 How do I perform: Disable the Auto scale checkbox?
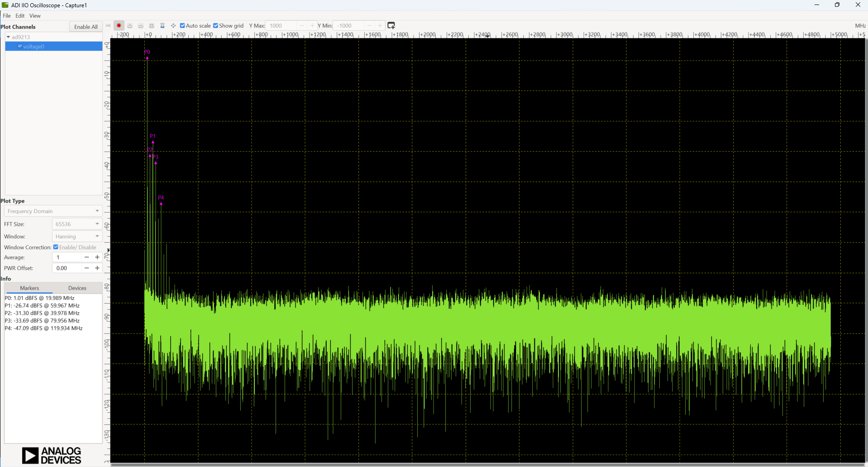tap(182, 25)
